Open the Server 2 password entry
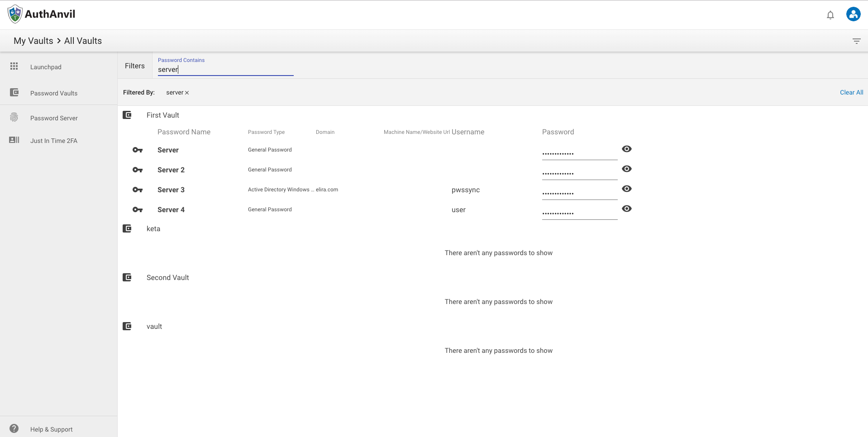868x437 pixels. point(171,170)
